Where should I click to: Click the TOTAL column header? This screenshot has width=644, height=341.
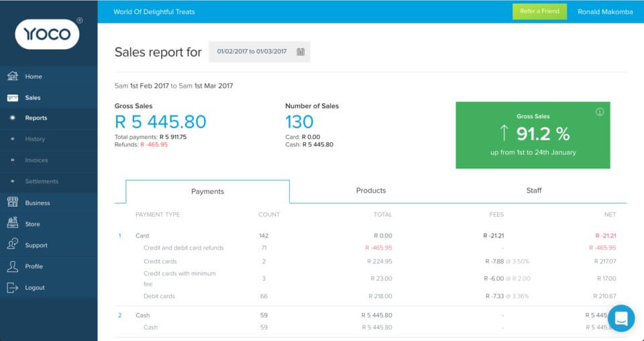pos(382,214)
